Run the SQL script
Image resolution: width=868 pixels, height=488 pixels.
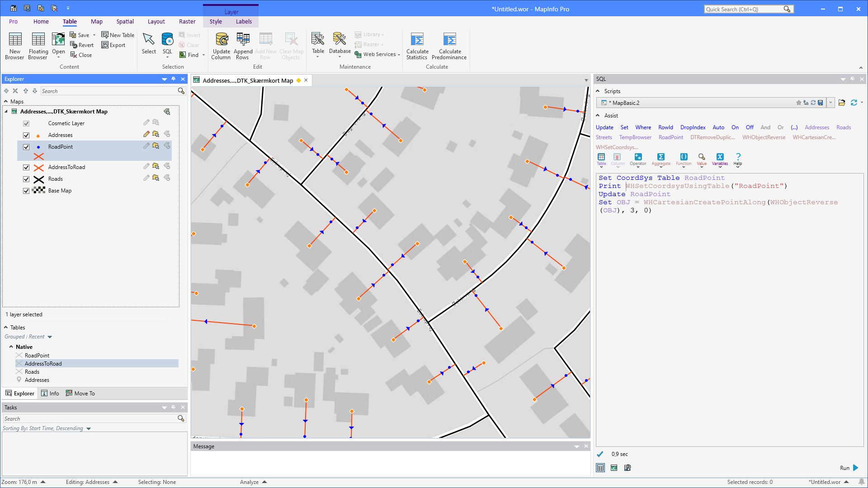coord(849,468)
